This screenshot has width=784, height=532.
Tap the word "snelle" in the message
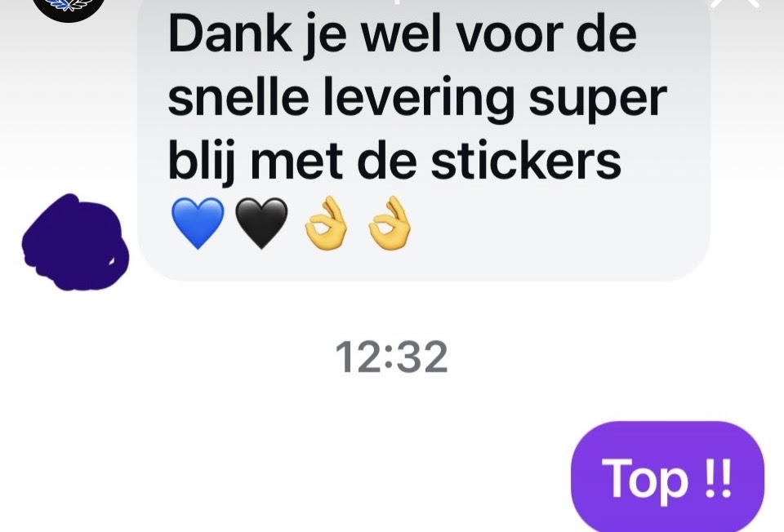238,97
